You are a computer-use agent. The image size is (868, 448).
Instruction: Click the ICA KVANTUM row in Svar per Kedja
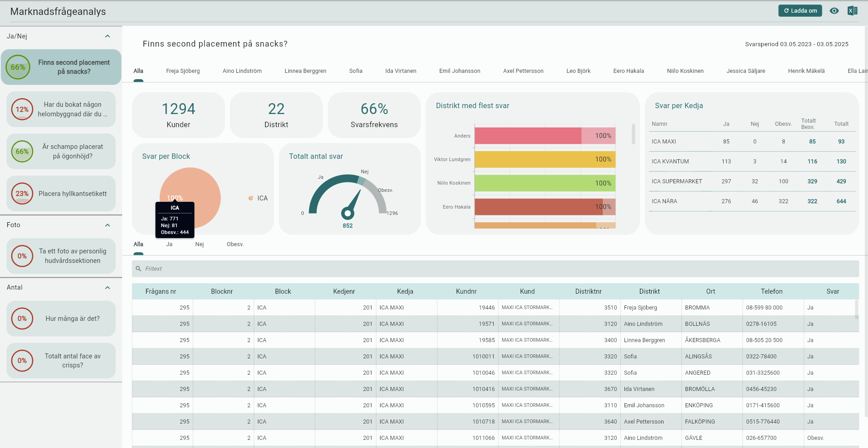click(x=753, y=162)
